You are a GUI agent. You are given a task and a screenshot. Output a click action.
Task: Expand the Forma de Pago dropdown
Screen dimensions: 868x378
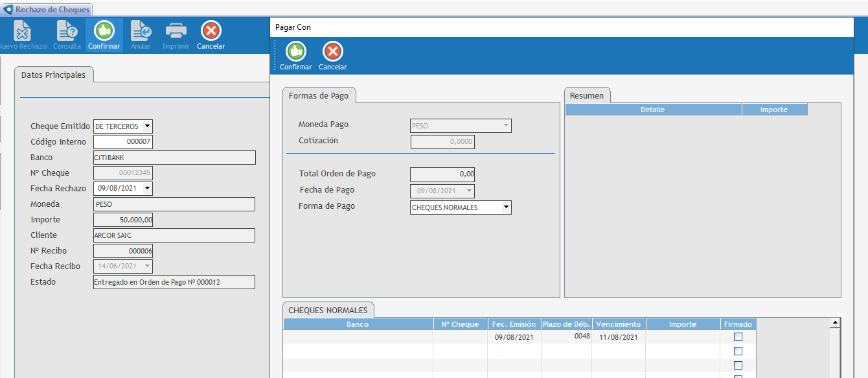click(x=506, y=207)
